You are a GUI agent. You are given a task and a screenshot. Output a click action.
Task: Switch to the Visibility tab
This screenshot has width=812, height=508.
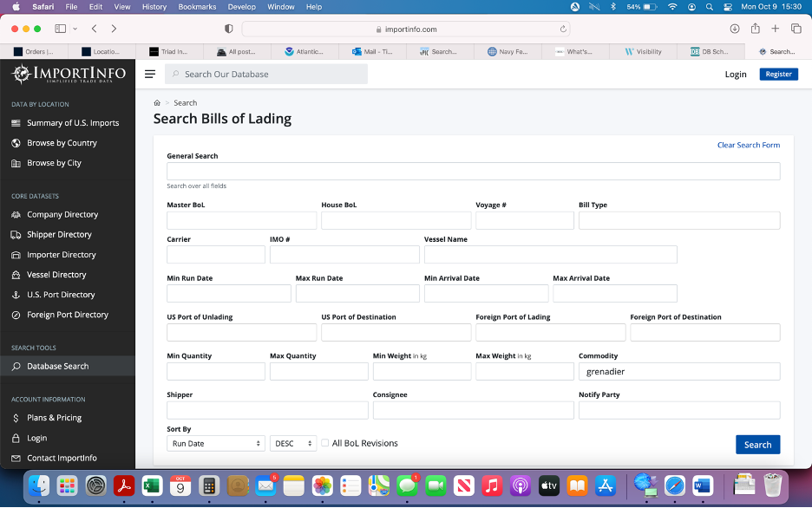point(643,52)
